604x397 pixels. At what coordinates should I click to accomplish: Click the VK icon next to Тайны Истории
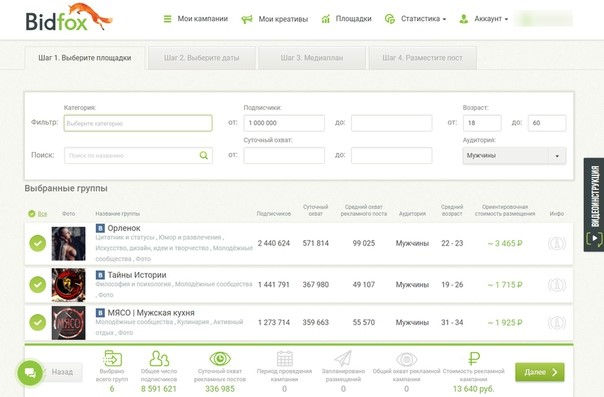pyautogui.click(x=100, y=275)
